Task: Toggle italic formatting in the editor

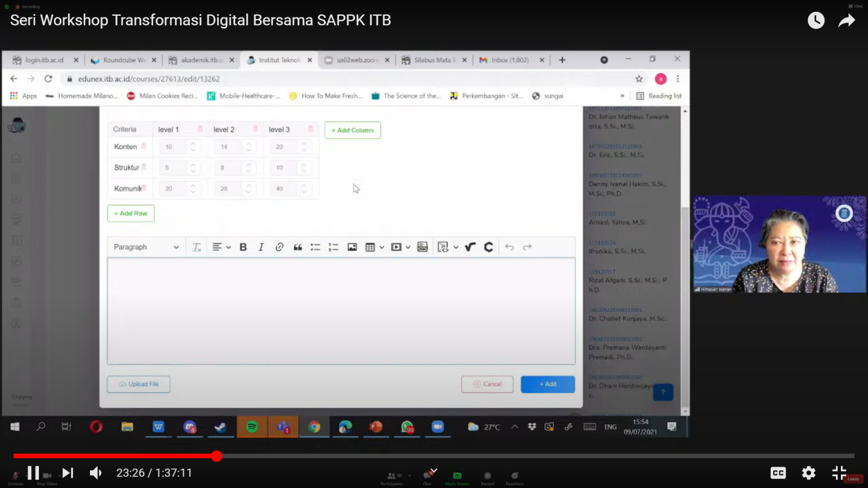Action: 261,247
